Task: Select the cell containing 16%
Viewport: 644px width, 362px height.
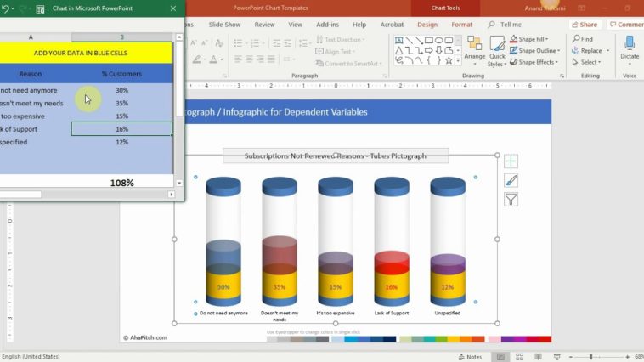Action: pos(121,129)
